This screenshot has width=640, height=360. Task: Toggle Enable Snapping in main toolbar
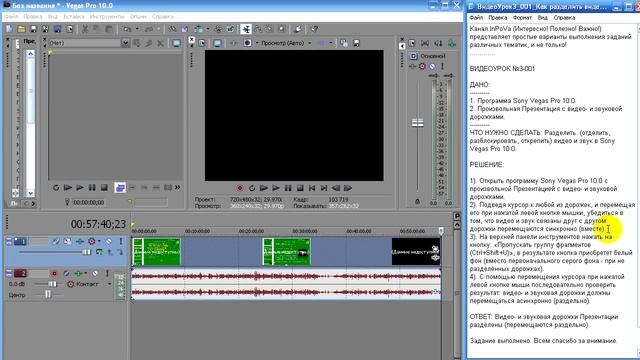point(173,29)
